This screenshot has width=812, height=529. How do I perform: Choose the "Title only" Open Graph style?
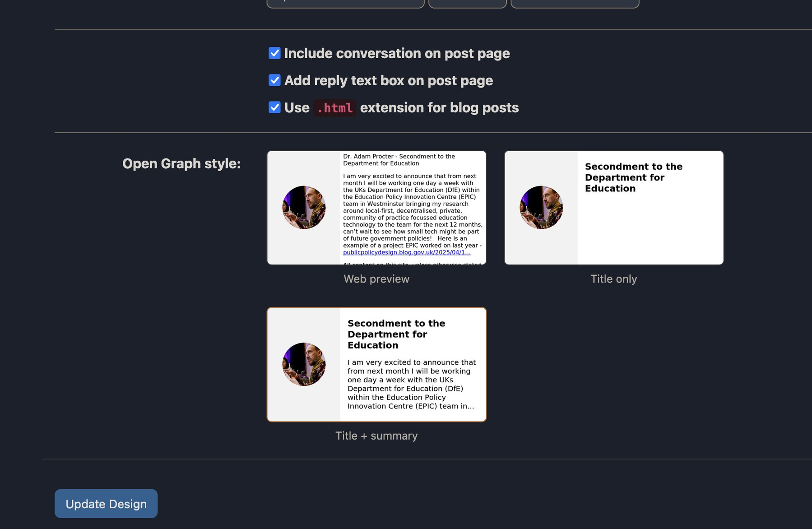tap(613, 207)
